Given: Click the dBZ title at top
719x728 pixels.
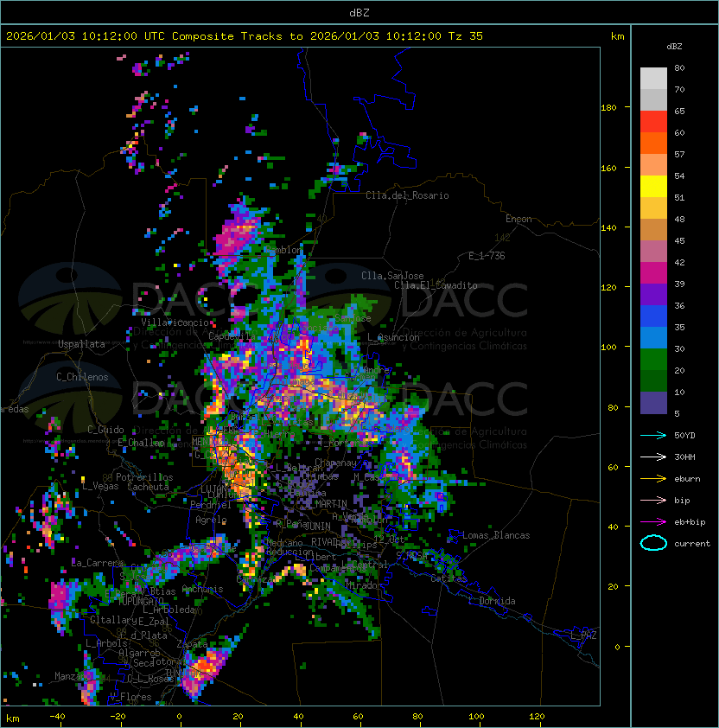Looking at the screenshot, I should point(359,13).
